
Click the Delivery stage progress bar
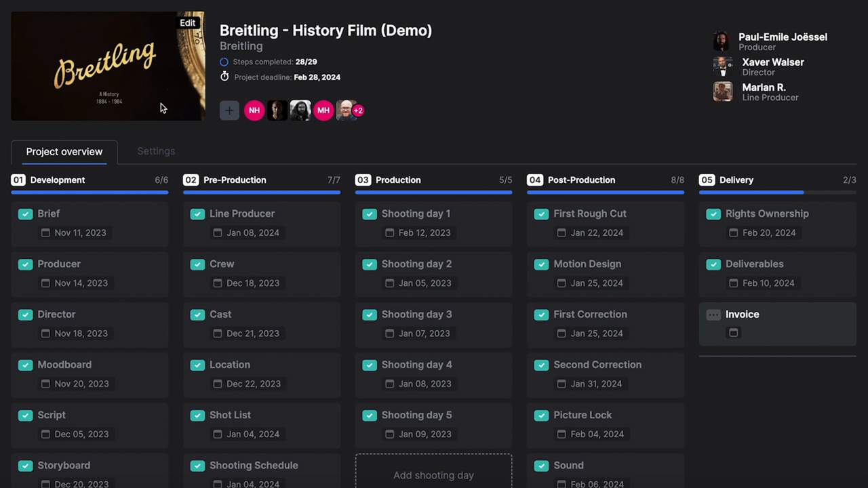(777, 192)
